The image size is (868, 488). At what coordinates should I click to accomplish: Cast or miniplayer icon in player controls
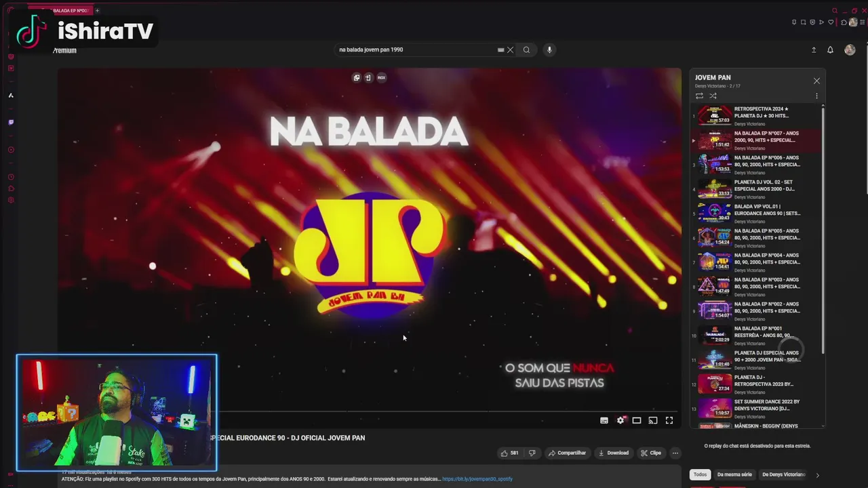pyautogui.click(x=653, y=420)
